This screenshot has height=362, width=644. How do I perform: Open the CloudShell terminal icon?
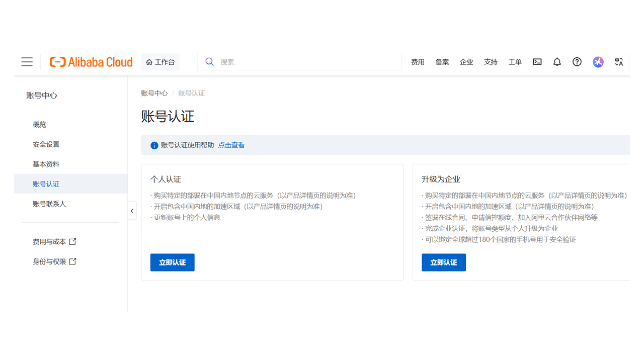tap(537, 61)
